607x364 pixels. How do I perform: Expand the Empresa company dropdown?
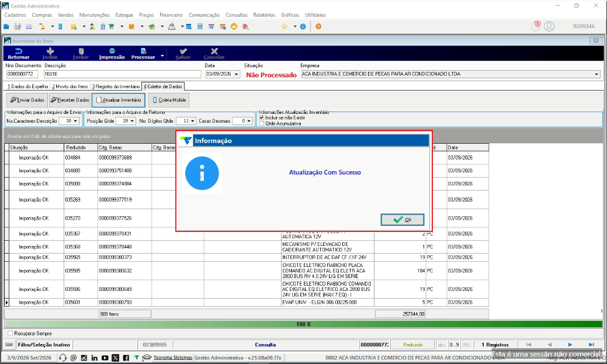pos(596,74)
